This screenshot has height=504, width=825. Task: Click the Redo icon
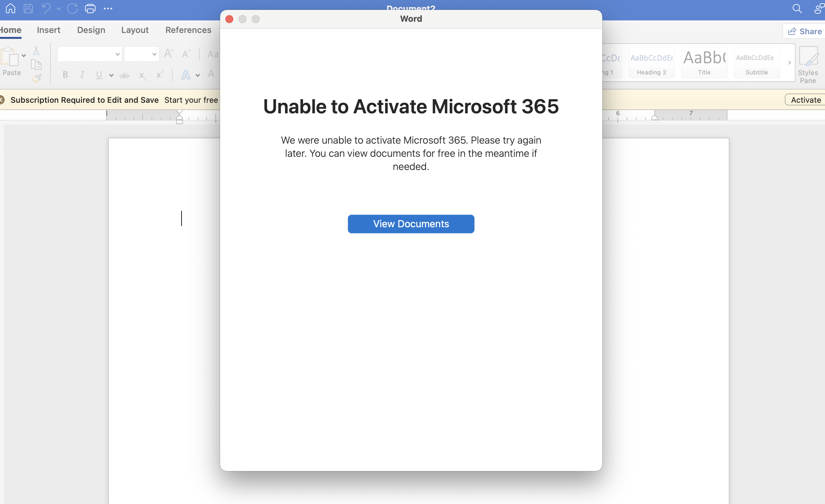[72, 8]
